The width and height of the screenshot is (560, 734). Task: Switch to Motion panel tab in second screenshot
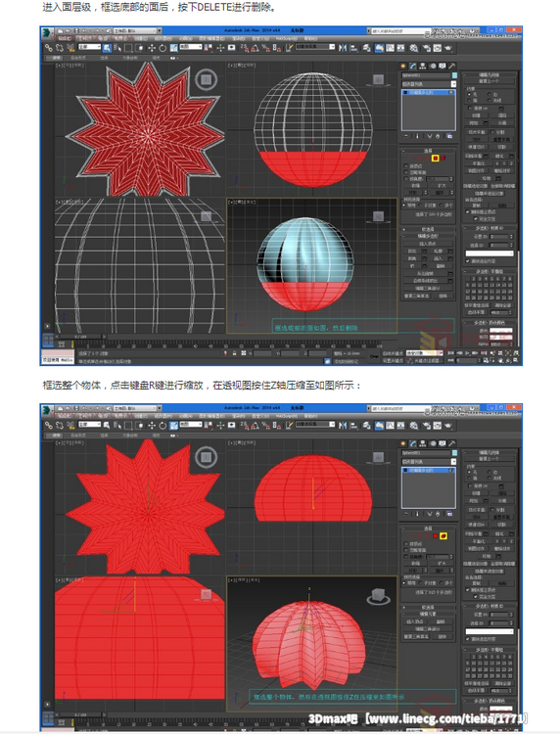point(433,443)
